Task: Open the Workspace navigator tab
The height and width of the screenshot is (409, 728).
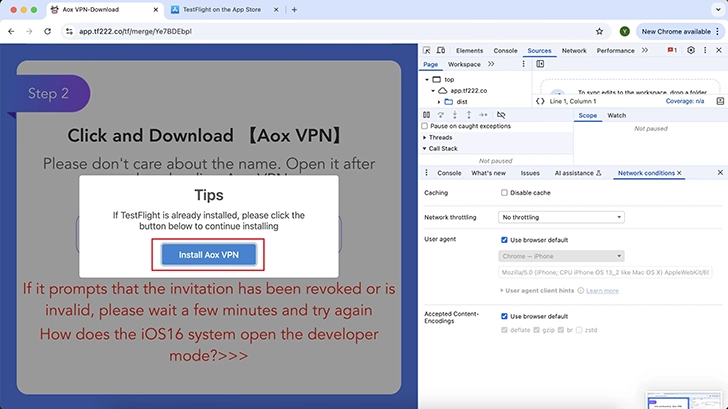Action: [x=464, y=64]
